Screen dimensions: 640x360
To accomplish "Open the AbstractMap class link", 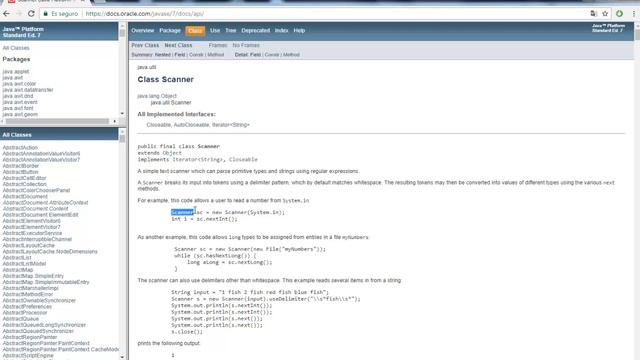I will [x=18, y=270].
